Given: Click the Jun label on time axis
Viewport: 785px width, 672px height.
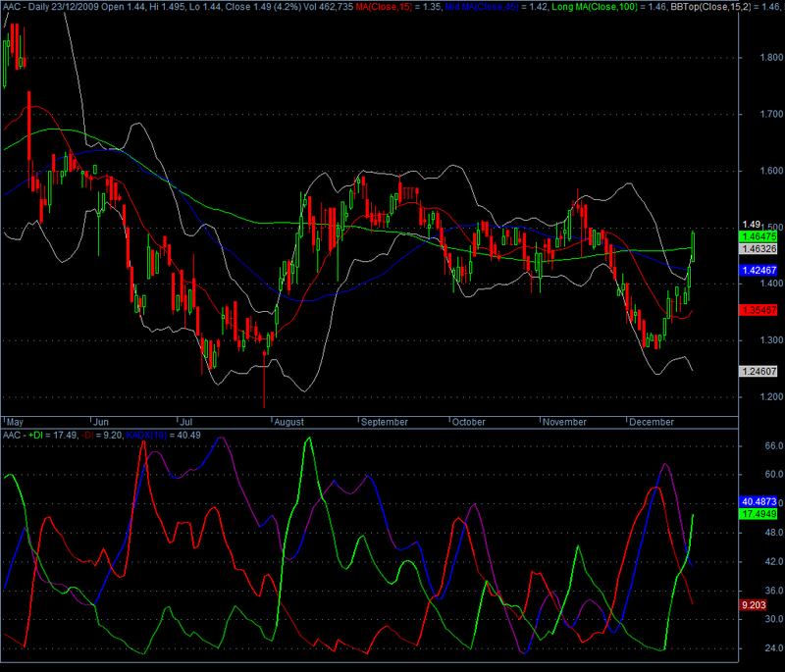Looking at the screenshot, I should tap(101, 422).
